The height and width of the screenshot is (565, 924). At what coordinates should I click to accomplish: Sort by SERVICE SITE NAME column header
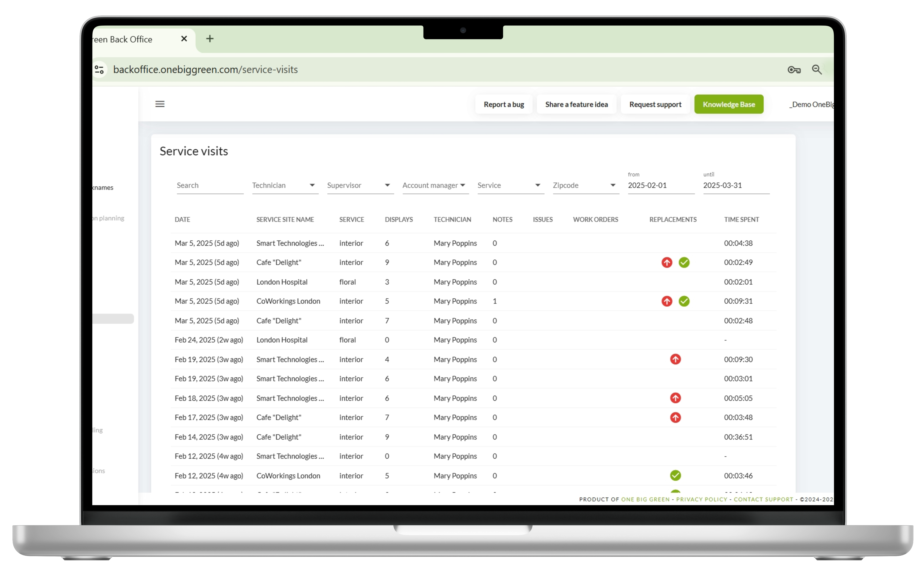click(285, 220)
